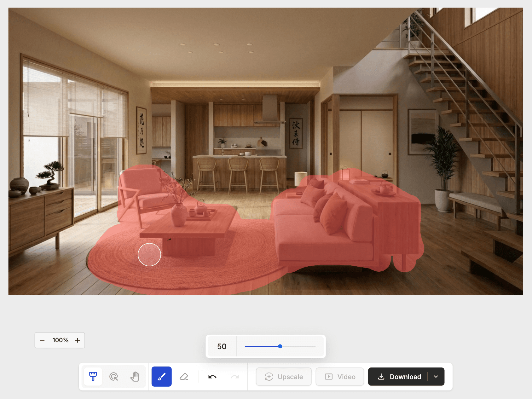Click the brush size value 50
Image resolution: width=532 pixels, height=399 pixels.
(222, 347)
